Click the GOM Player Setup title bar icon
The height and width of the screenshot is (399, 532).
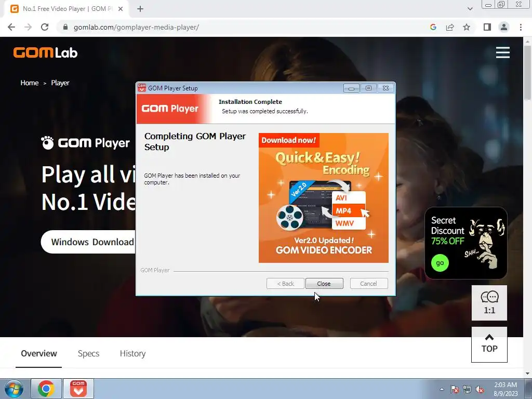[142, 88]
